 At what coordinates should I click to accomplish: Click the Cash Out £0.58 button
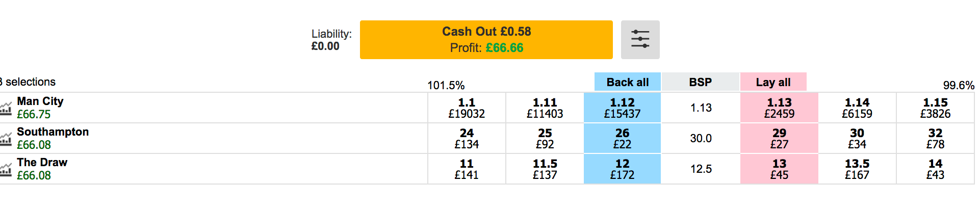486,40
